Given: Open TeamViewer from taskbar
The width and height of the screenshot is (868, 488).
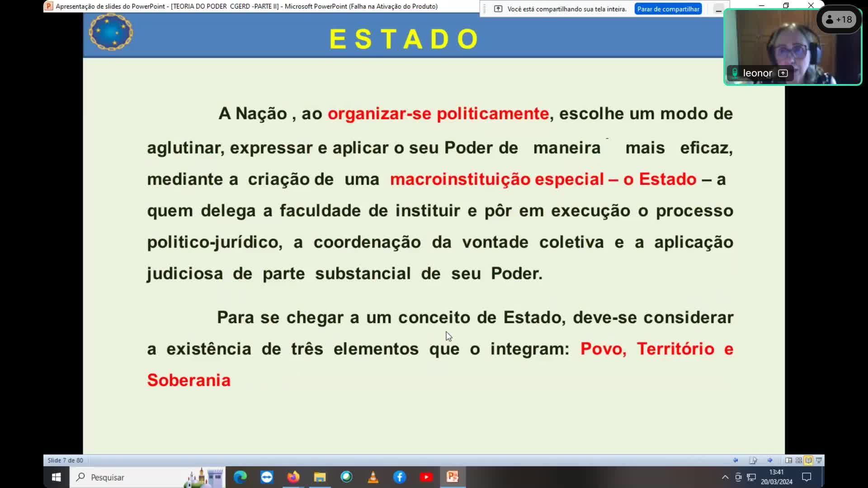Looking at the screenshot, I should click(x=267, y=477).
